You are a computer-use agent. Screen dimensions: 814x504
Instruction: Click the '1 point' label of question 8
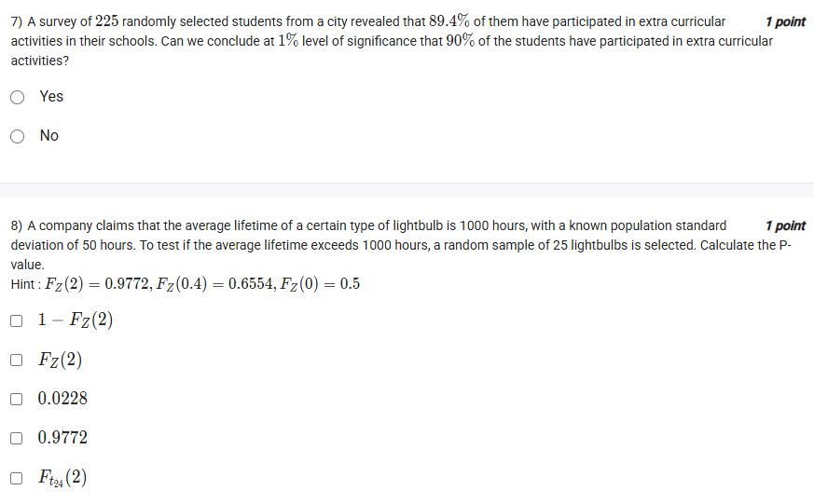coord(784,225)
